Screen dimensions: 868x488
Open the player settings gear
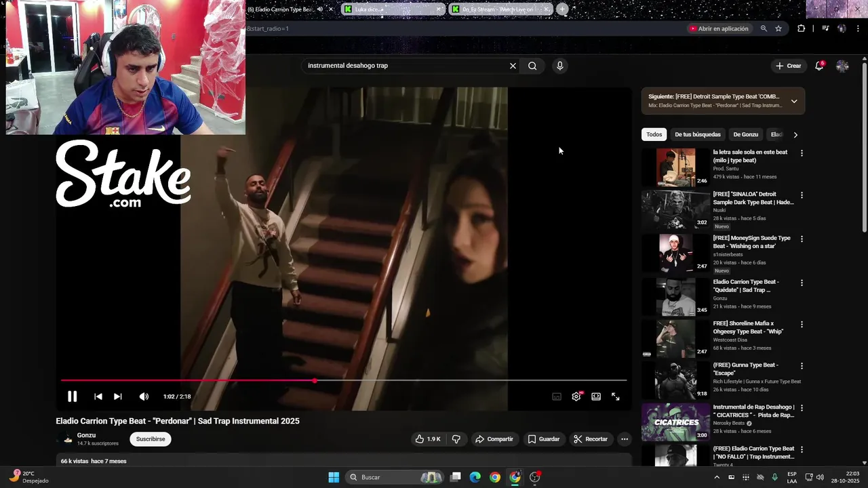coord(576,396)
